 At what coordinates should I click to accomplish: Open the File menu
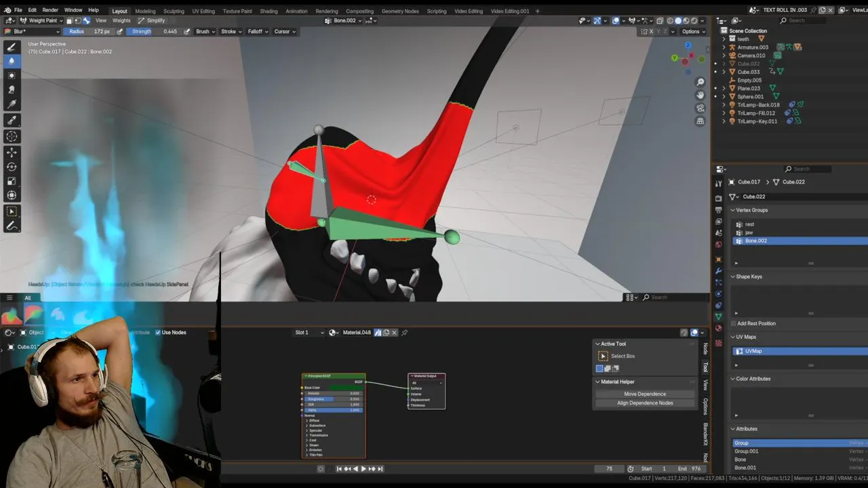point(18,10)
